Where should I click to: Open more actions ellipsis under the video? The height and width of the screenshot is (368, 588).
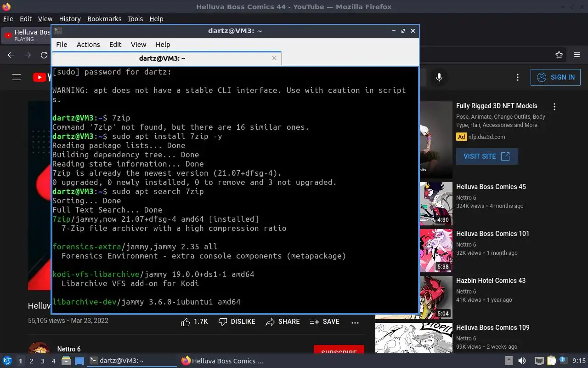tap(355, 322)
